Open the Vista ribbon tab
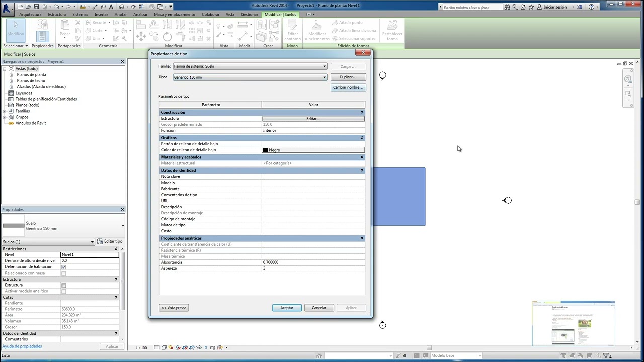This screenshot has width=644, height=362. point(230,15)
